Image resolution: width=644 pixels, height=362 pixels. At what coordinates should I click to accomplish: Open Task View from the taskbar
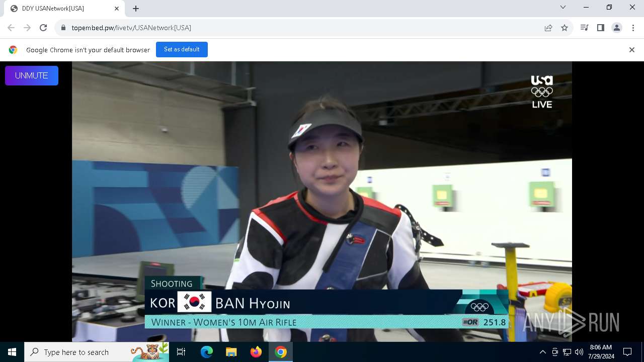click(x=181, y=352)
